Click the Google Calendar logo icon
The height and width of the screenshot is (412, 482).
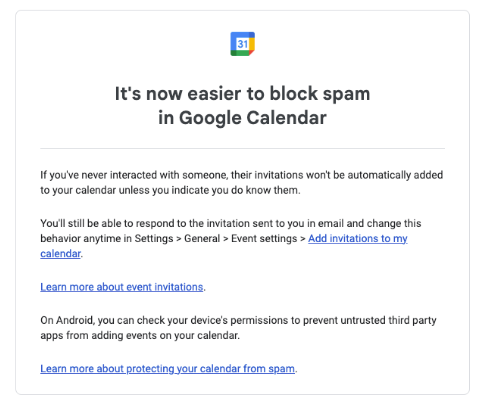coord(242,44)
